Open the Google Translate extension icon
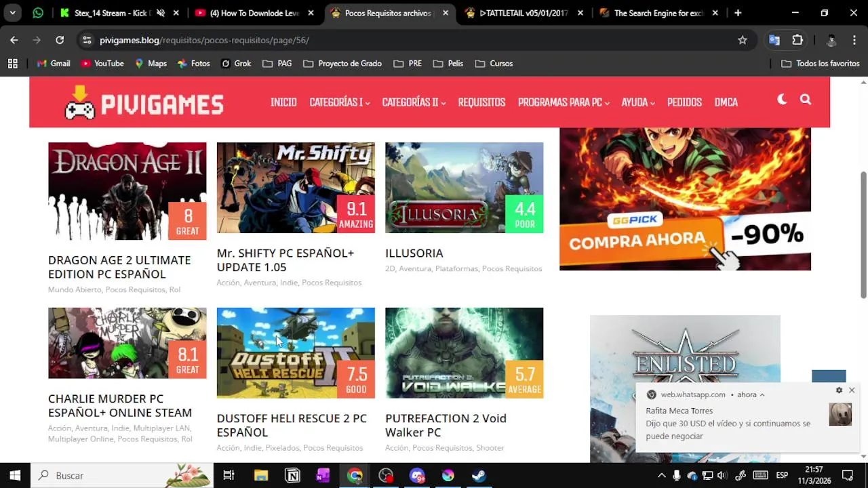868x488 pixels. (774, 40)
